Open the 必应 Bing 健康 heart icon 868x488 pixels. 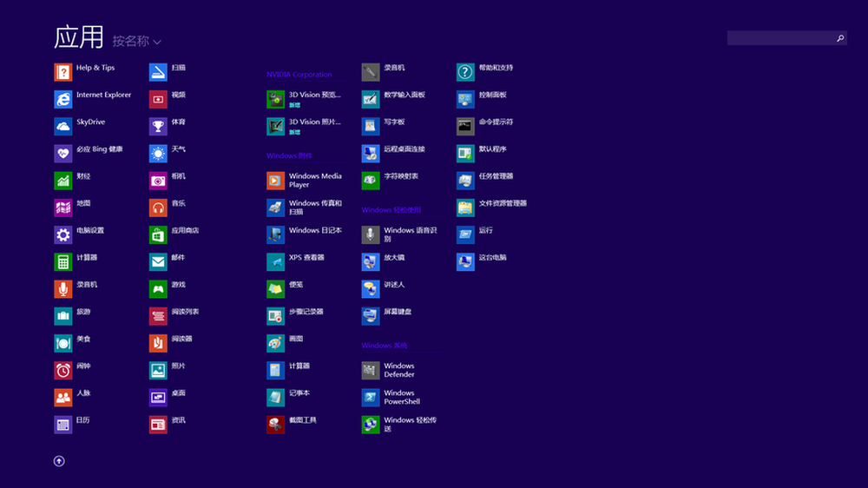[63, 154]
